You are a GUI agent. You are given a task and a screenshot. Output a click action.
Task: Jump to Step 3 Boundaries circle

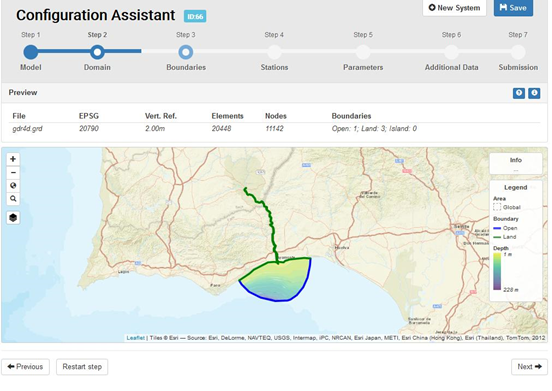coord(186,52)
